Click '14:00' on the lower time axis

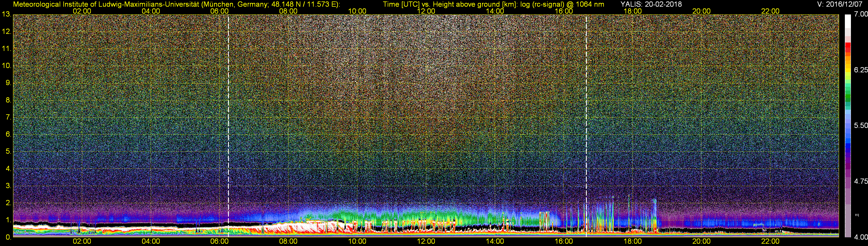point(495,241)
